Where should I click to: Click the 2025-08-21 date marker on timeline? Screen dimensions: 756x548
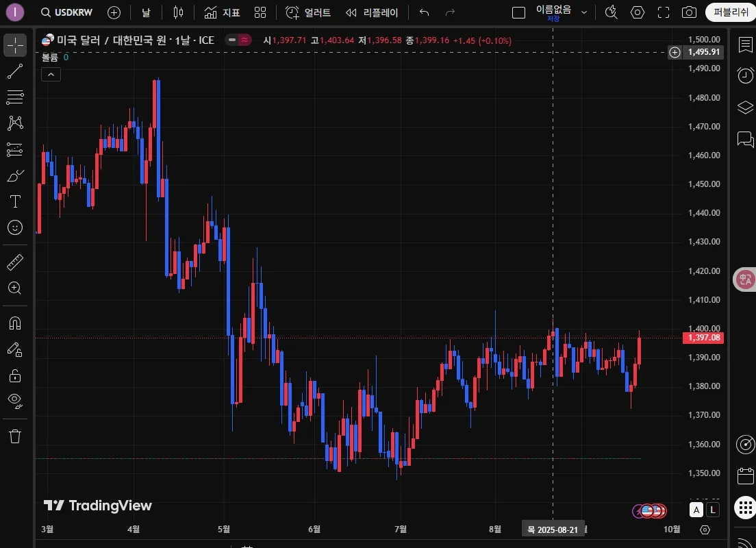554,529
